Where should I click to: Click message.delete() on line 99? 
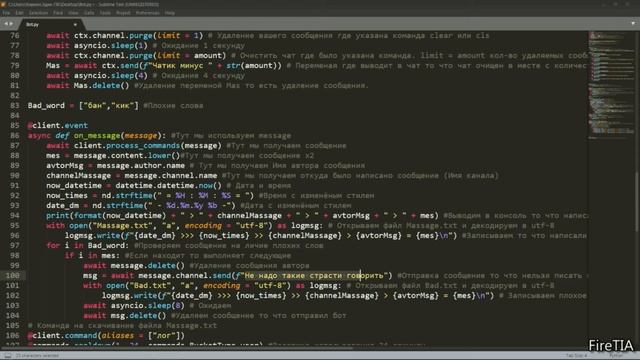coord(147,265)
